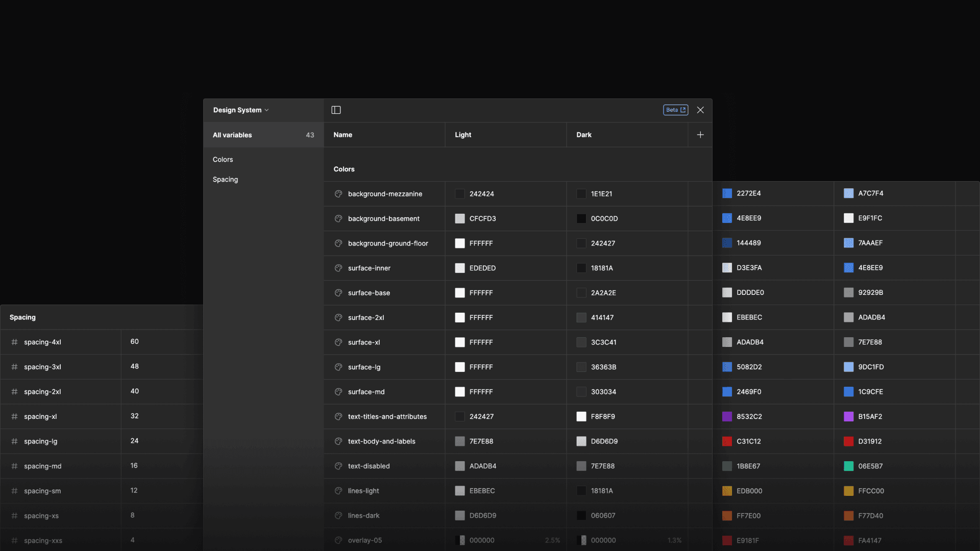
Task: Select All variables in sidebar
Action: coord(263,135)
